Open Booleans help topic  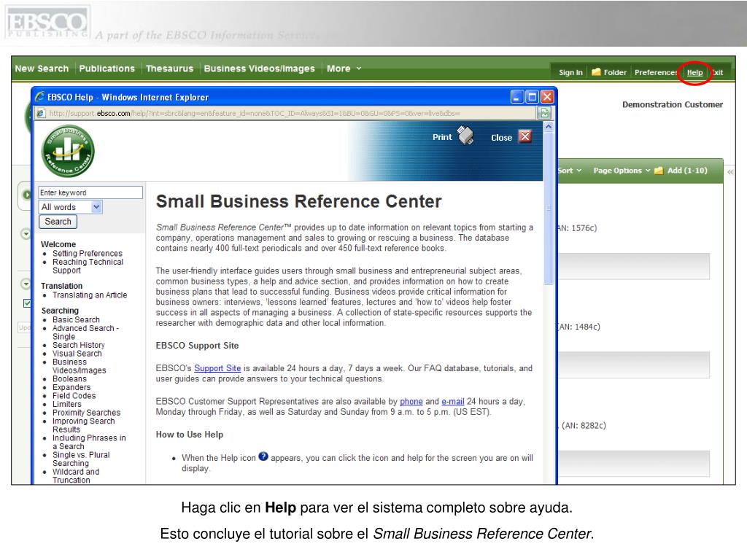click(x=69, y=378)
